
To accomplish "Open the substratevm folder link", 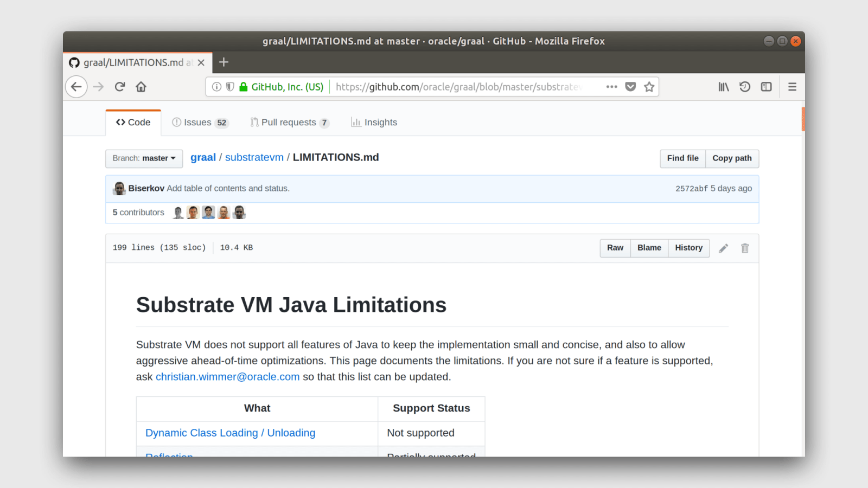I will coord(254,157).
